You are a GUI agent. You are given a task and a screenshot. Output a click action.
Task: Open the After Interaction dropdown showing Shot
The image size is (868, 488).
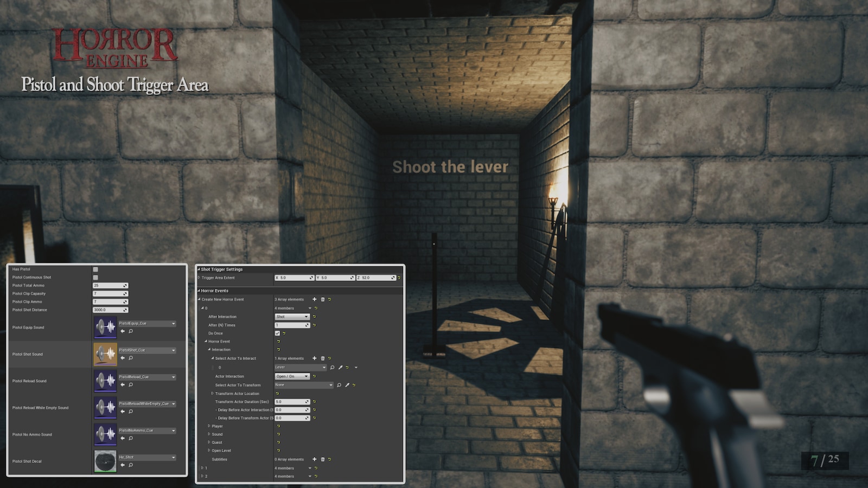pyautogui.click(x=292, y=317)
